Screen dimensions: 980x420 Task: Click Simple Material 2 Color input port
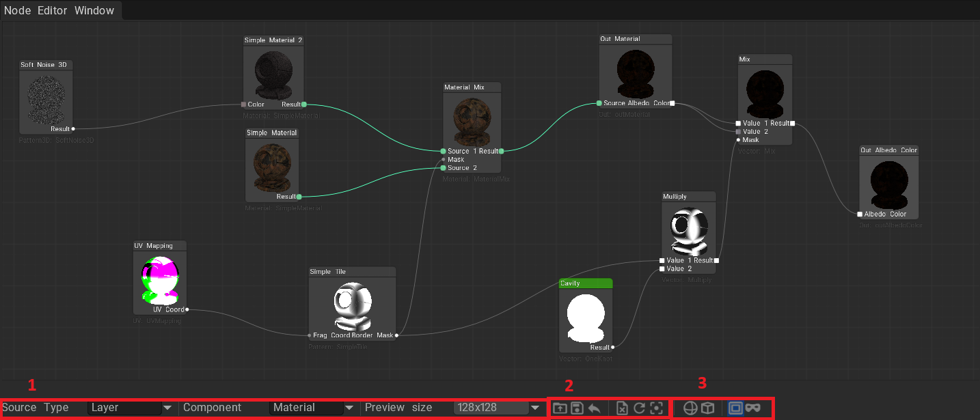pyautogui.click(x=243, y=104)
